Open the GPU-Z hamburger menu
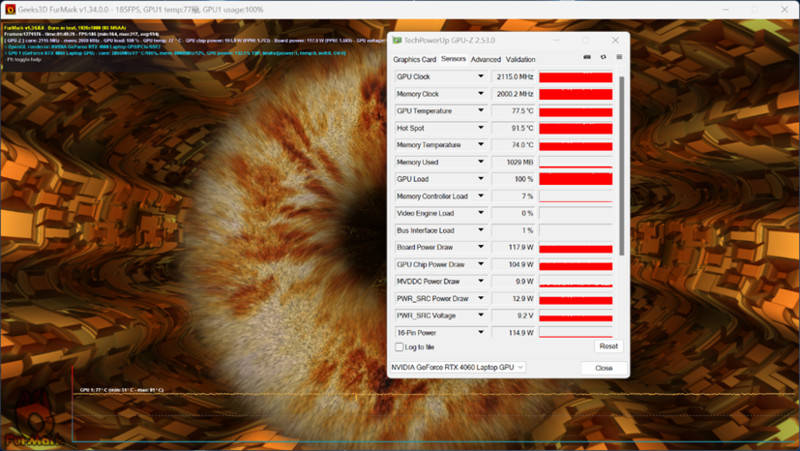This screenshot has height=451, width=800. (618, 58)
